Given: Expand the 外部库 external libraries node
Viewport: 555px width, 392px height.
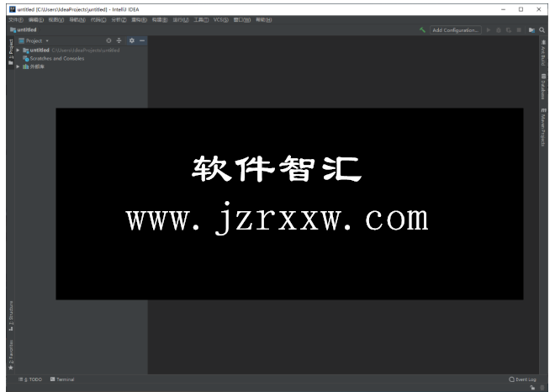Looking at the screenshot, I should tap(18, 66).
